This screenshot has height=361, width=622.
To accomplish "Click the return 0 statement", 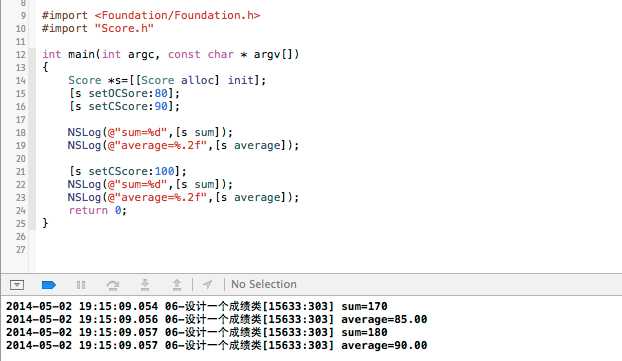I will (98, 210).
